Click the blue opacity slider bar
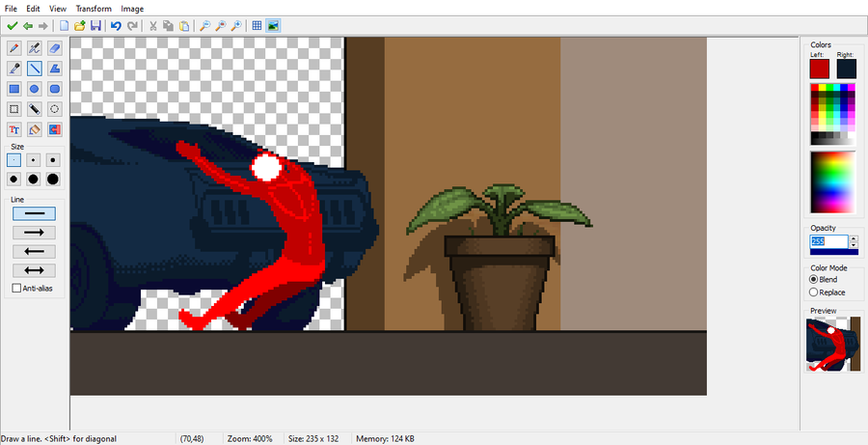The width and height of the screenshot is (868, 445). (833, 252)
